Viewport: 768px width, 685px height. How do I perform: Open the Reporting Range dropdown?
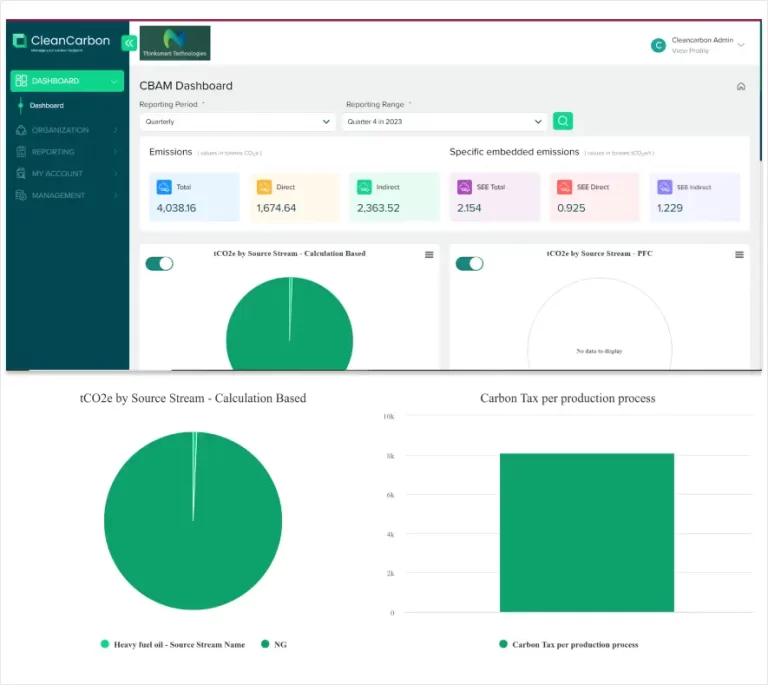(x=444, y=121)
